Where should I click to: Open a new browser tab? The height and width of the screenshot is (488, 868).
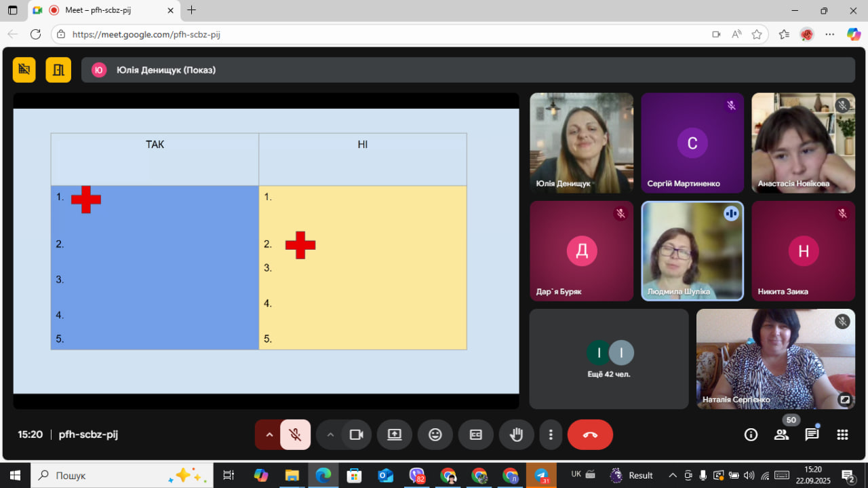point(192,10)
